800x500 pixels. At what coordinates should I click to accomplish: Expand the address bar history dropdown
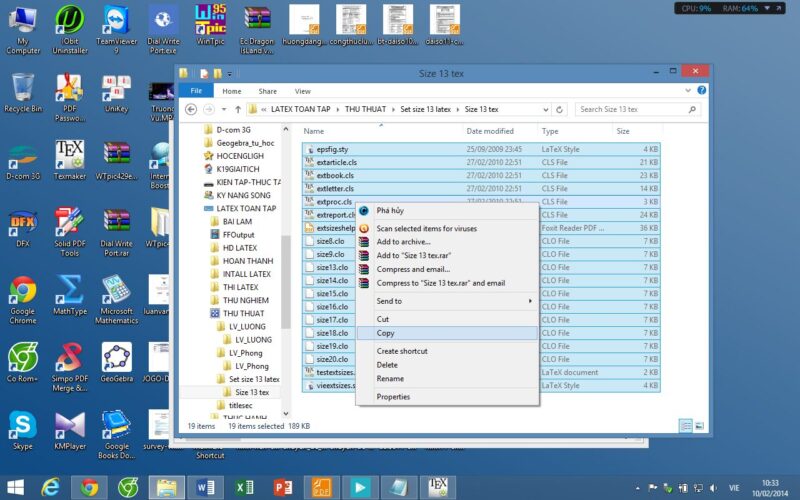(546, 109)
